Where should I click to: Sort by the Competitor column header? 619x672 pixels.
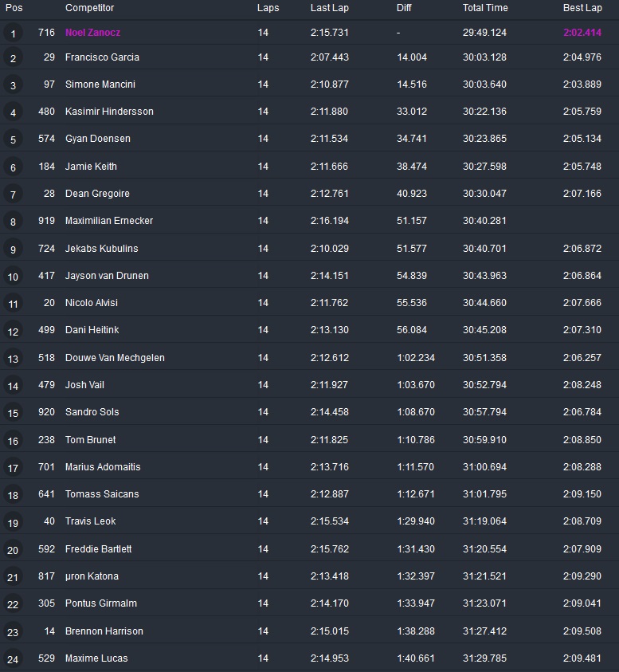click(x=89, y=8)
